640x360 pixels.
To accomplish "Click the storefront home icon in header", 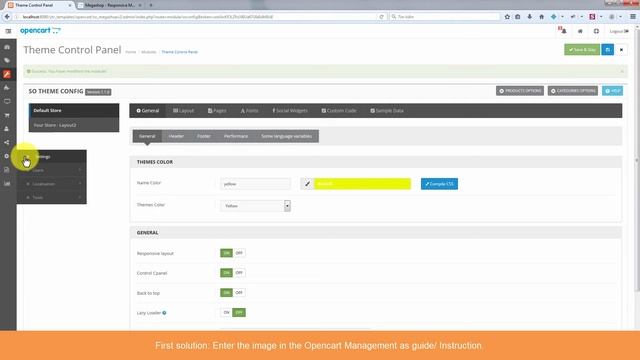I will click(x=580, y=31).
